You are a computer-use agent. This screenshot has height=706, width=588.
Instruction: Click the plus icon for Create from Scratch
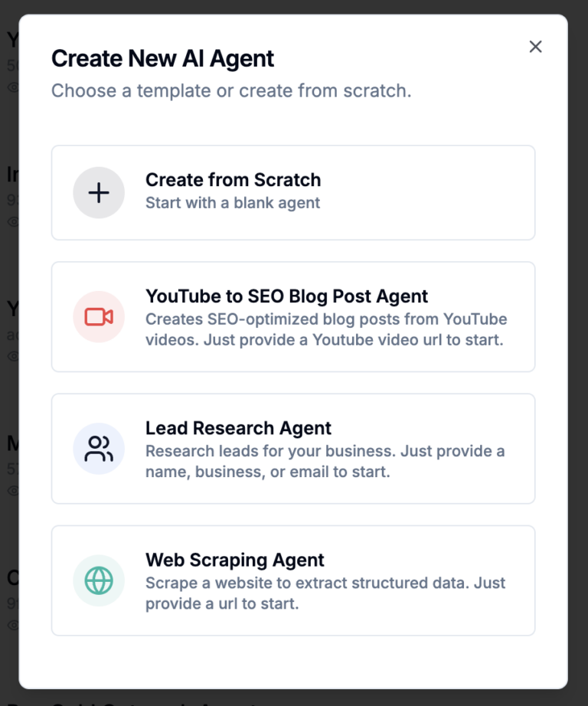[98, 192]
